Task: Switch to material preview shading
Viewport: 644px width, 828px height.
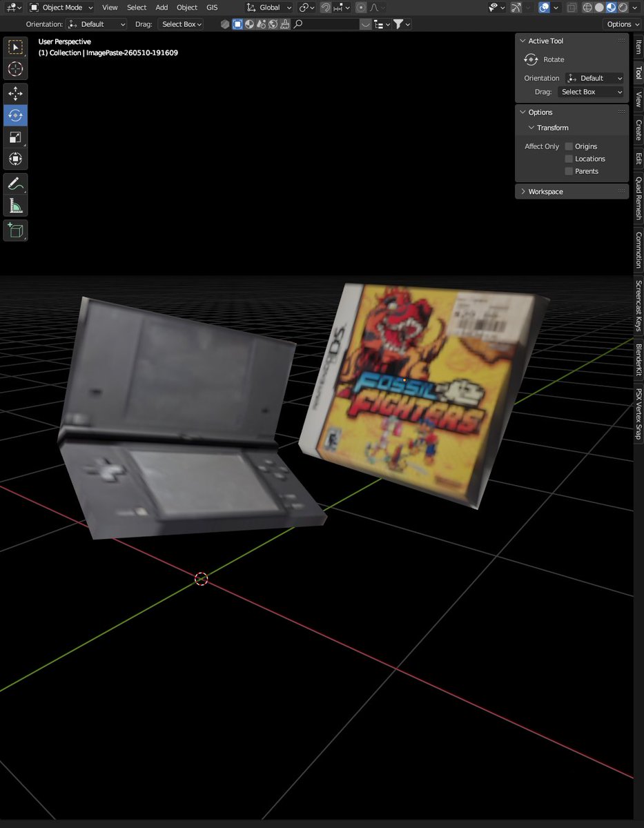Action: point(611,8)
